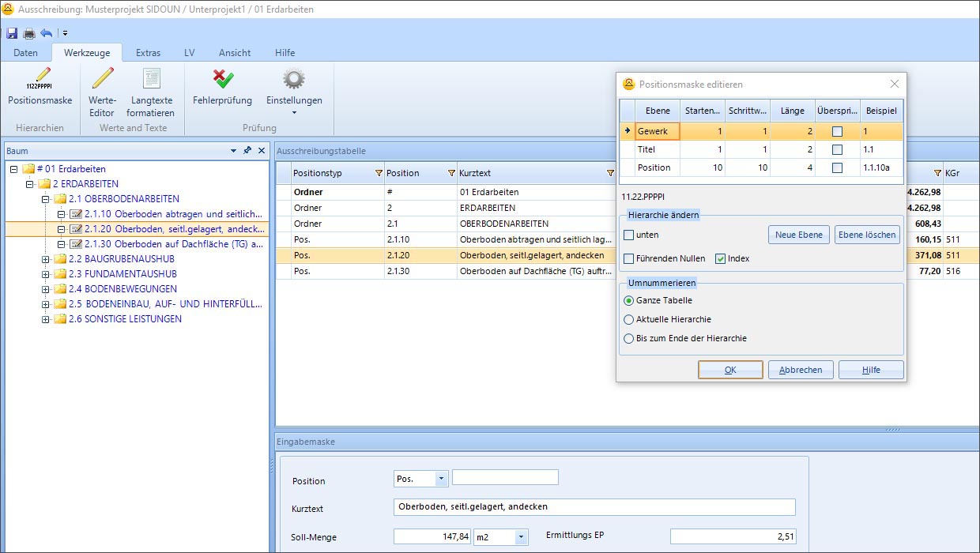Open the Pos. position type dropdown

441,479
